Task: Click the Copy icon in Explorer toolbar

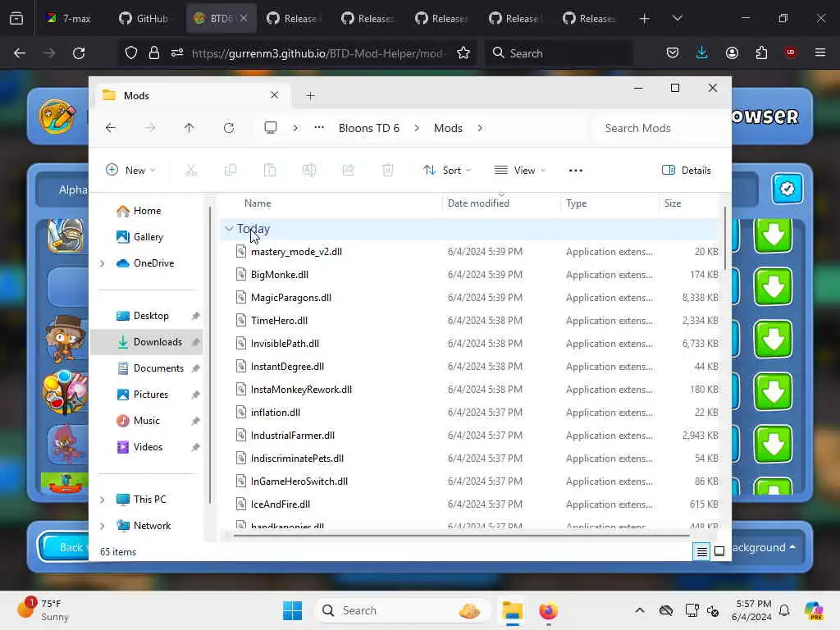Action: coord(231,171)
